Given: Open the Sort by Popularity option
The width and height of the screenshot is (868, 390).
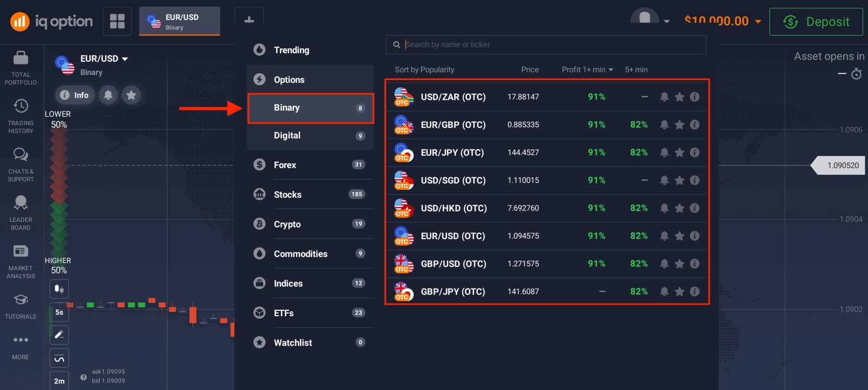Looking at the screenshot, I should tap(424, 69).
